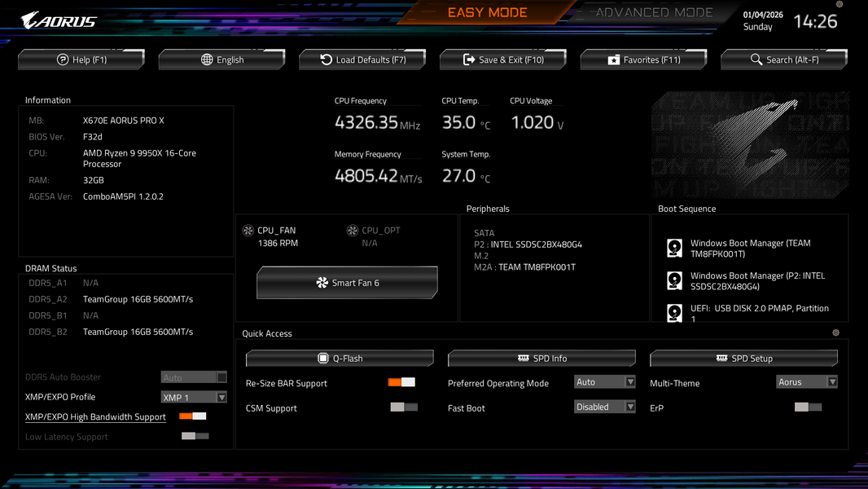Click DDR5_B2 TeamGroup 16GB row
This screenshot has width=868, height=489.
coord(111,332)
